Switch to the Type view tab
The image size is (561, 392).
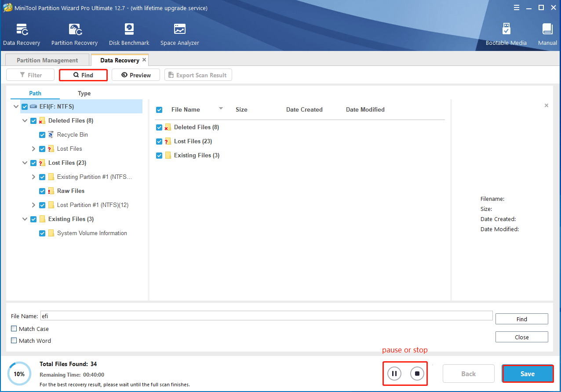click(84, 93)
